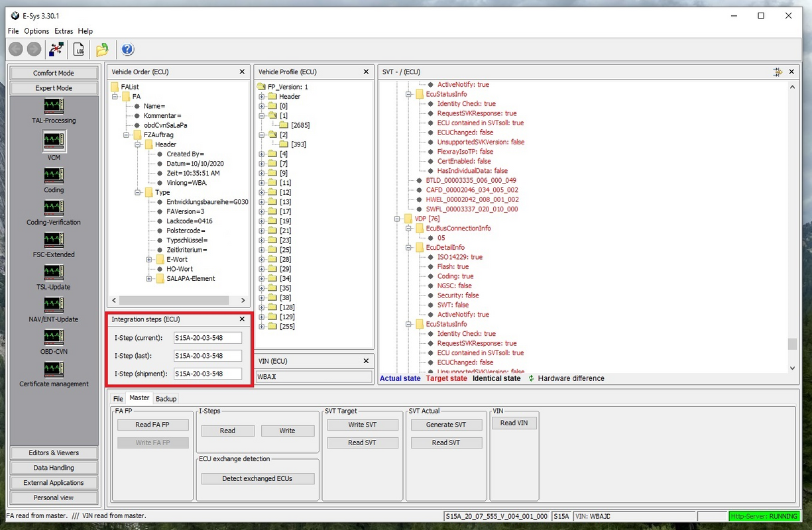
Task: Click the Vehicle Order horizontal scrollbar
Action: tap(174, 300)
